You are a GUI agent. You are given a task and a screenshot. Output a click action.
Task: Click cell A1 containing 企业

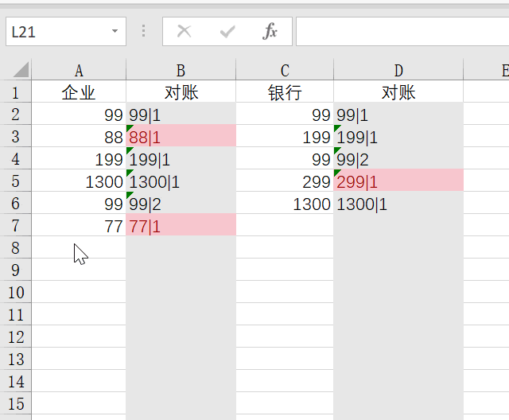[x=79, y=91]
